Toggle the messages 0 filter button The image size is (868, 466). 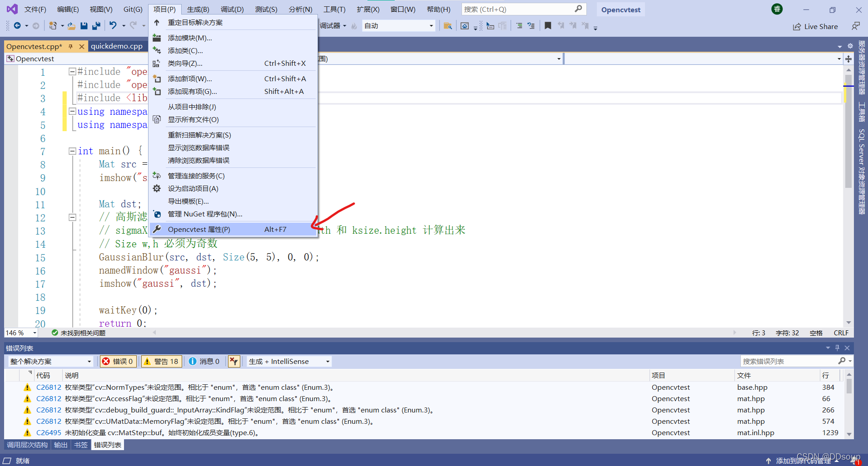204,361
